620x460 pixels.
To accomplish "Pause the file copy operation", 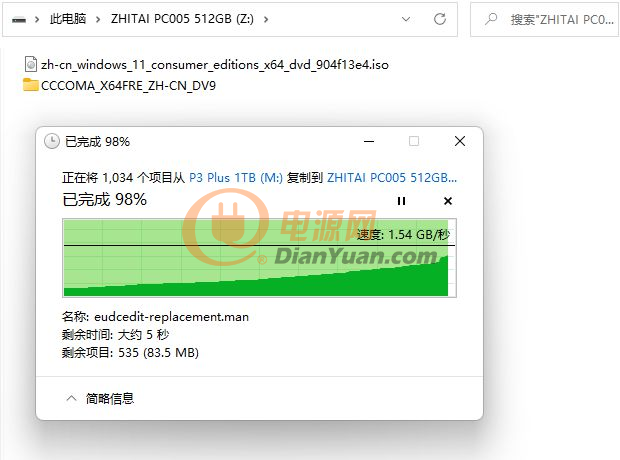I will click(401, 201).
